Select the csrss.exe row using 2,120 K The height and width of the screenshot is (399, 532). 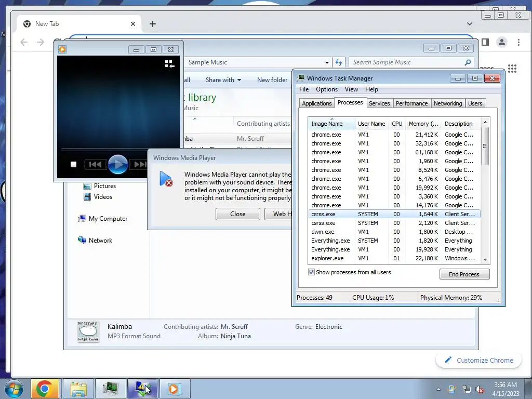coord(394,223)
